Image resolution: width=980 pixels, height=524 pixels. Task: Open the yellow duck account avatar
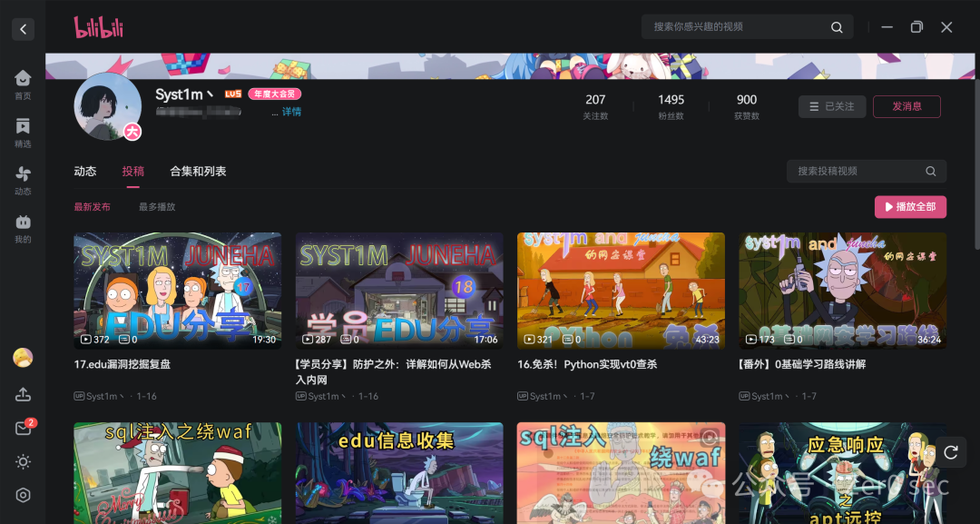point(23,357)
